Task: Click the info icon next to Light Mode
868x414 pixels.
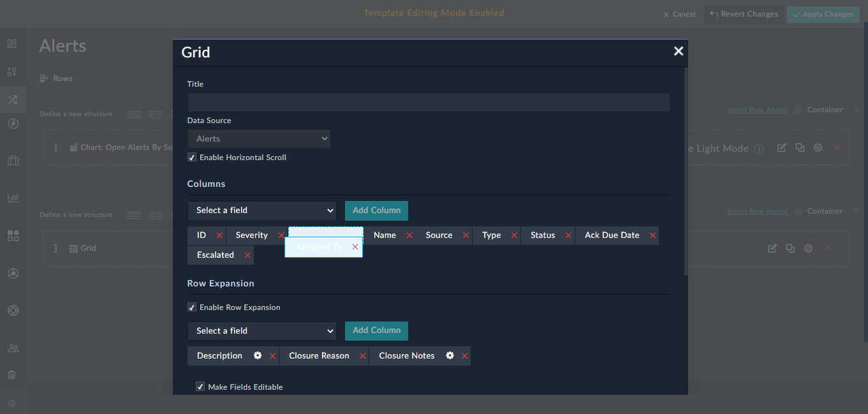Action: (759, 149)
